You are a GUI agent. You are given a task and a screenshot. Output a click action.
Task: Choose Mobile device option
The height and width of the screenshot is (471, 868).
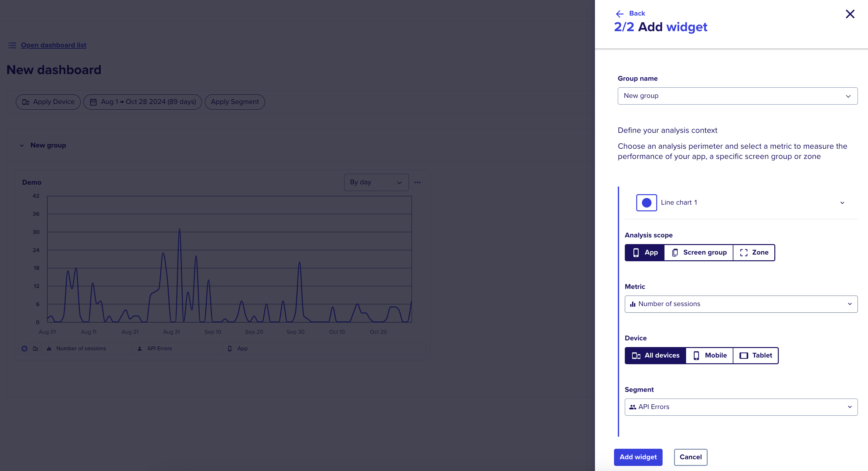709,355
